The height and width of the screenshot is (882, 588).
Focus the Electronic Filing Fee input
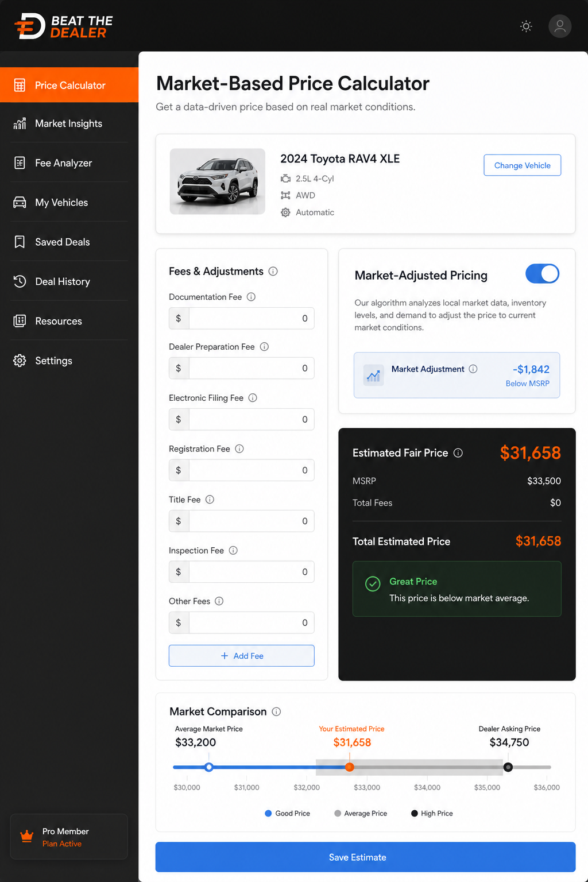click(x=242, y=419)
